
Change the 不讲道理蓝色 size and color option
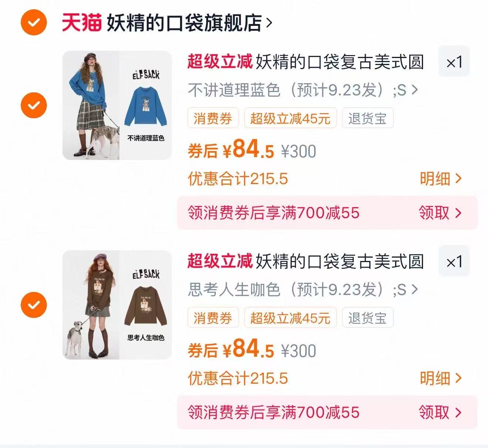tap(303, 90)
